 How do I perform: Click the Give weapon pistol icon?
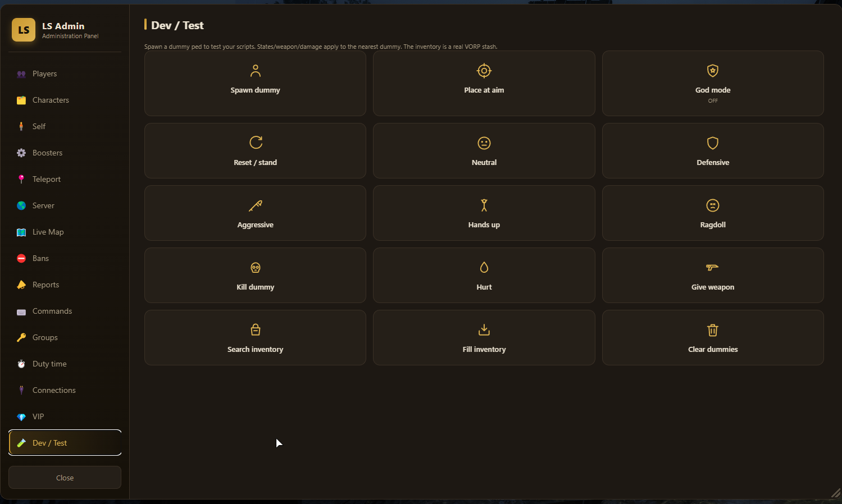(713, 268)
